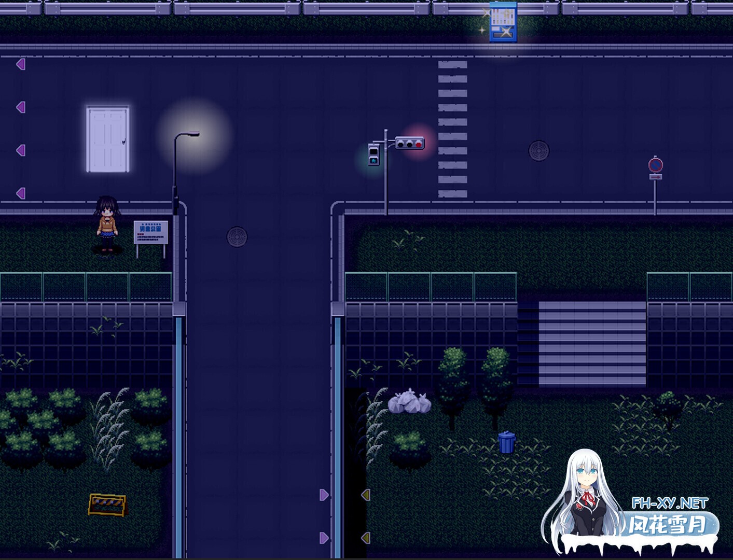This screenshot has height=560, width=733.
Task: Click the lowest yellow left-pointing arrow
Action: (x=366, y=538)
